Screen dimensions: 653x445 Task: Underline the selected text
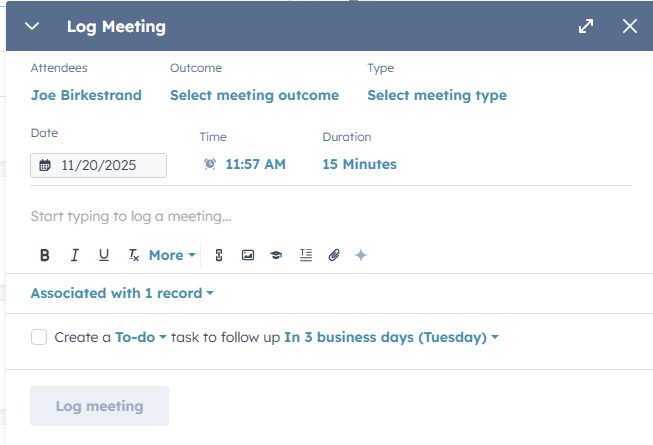click(x=103, y=255)
